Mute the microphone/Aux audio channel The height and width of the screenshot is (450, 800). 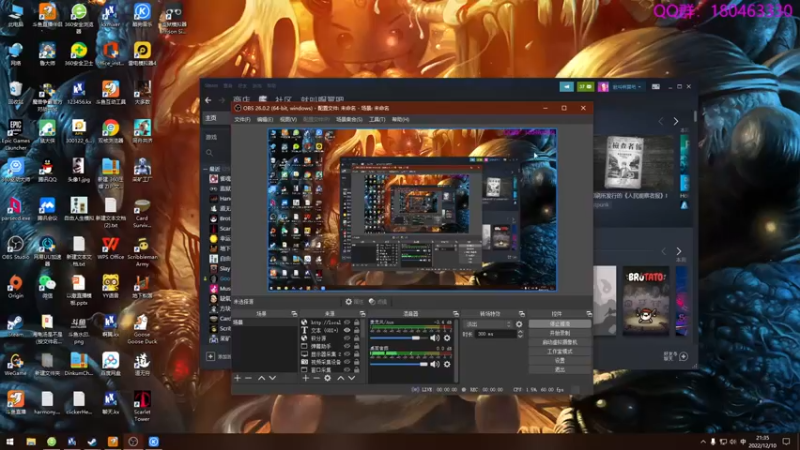435,338
